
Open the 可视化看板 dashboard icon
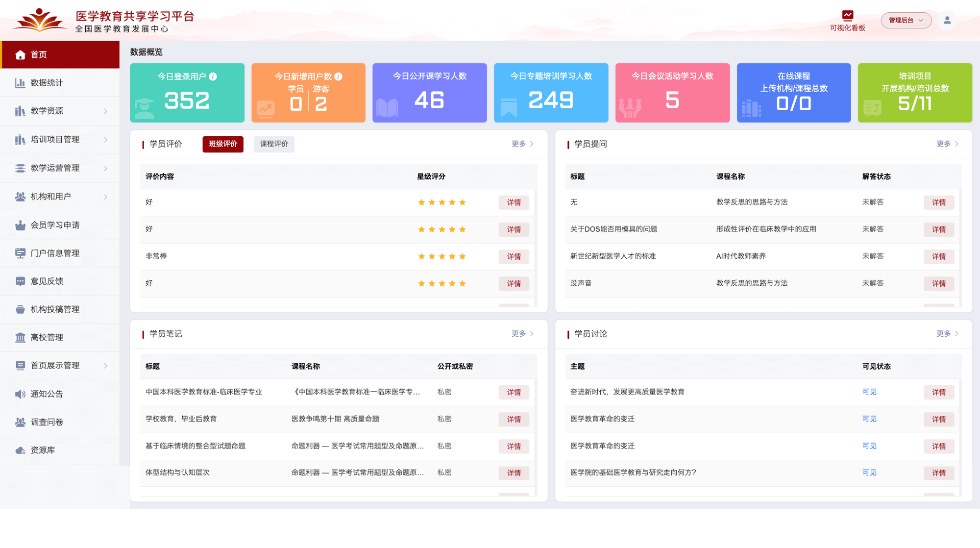847,15
